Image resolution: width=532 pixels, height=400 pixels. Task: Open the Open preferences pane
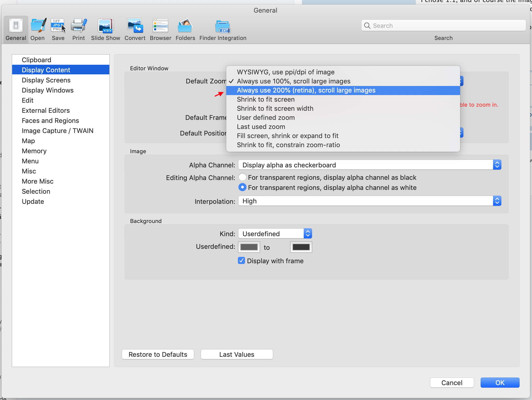tap(38, 30)
